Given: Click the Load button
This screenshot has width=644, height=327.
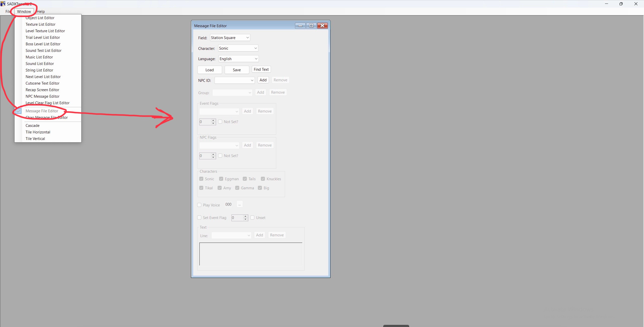Looking at the screenshot, I should tap(209, 70).
